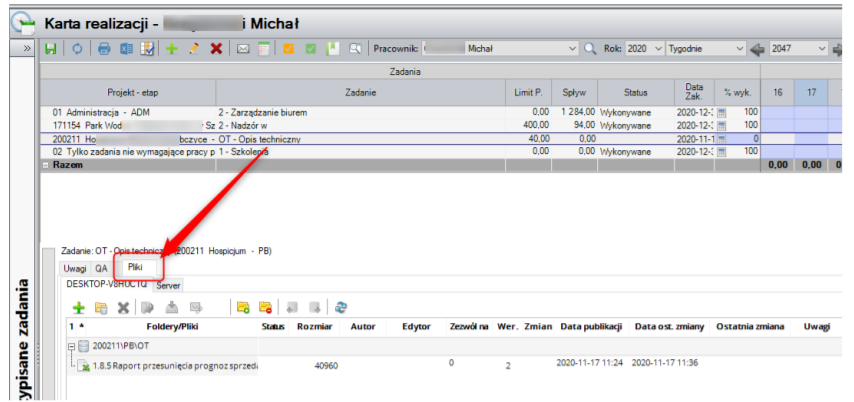854x402 pixels.
Task: Select the Pliki tab
Action: (x=135, y=267)
